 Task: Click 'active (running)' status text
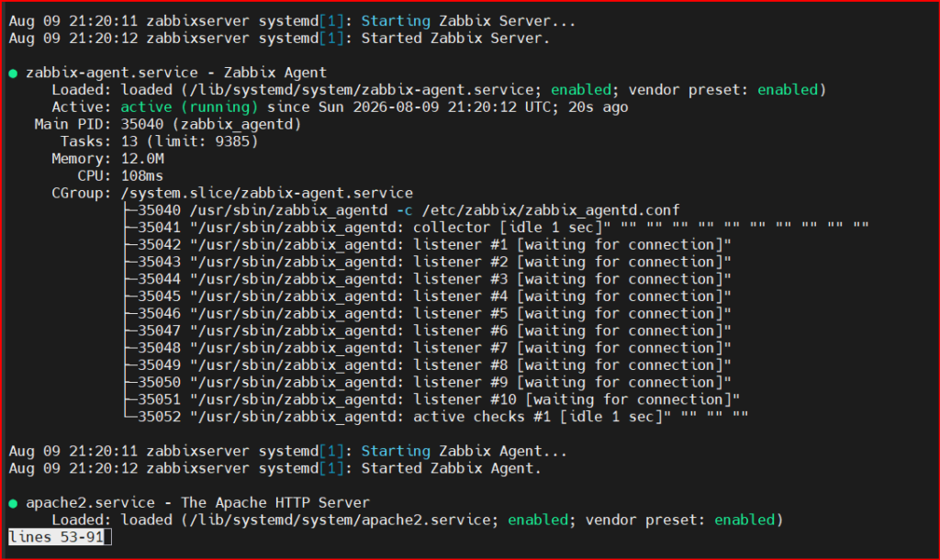[189, 107]
